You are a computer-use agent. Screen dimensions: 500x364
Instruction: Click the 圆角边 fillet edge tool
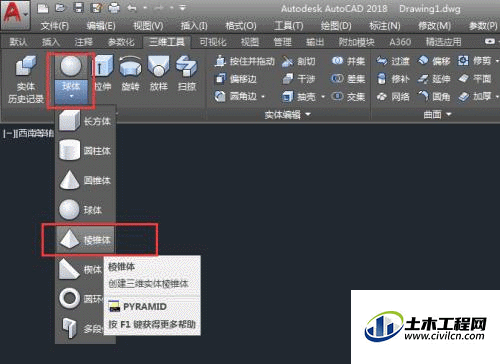point(235,97)
